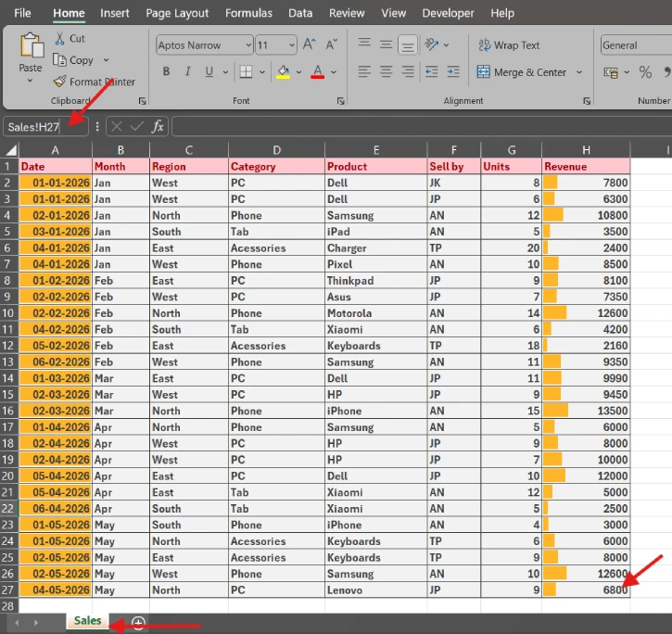Click the Orientation text angle icon

tap(432, 44)
